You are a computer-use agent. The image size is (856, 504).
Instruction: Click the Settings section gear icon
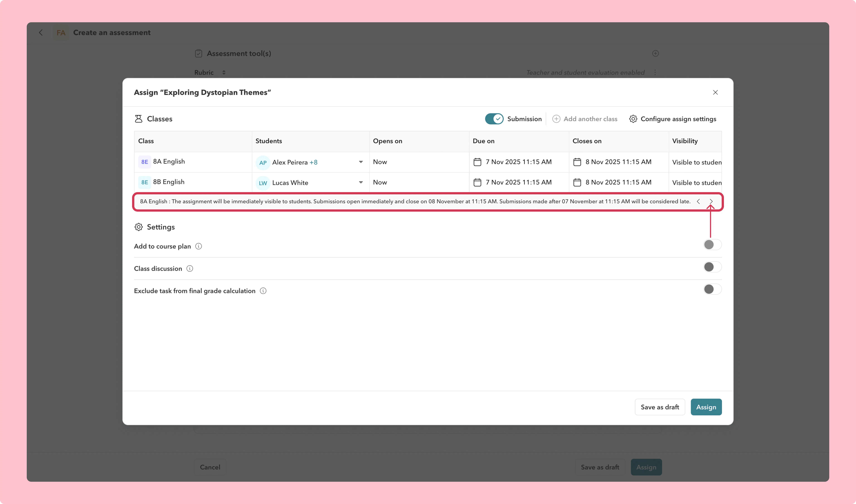(138, 227)
